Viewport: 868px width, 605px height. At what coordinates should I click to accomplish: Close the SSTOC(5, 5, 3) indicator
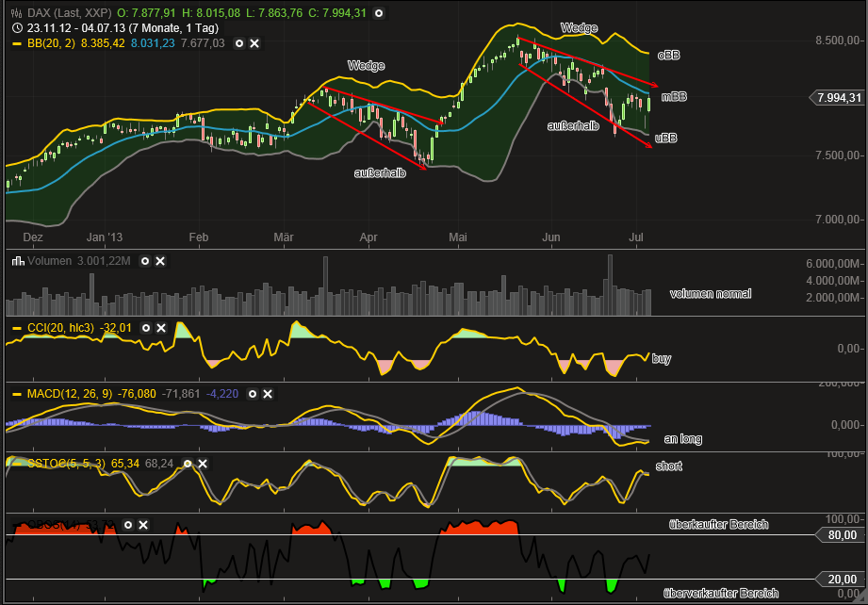pos(203,464)
